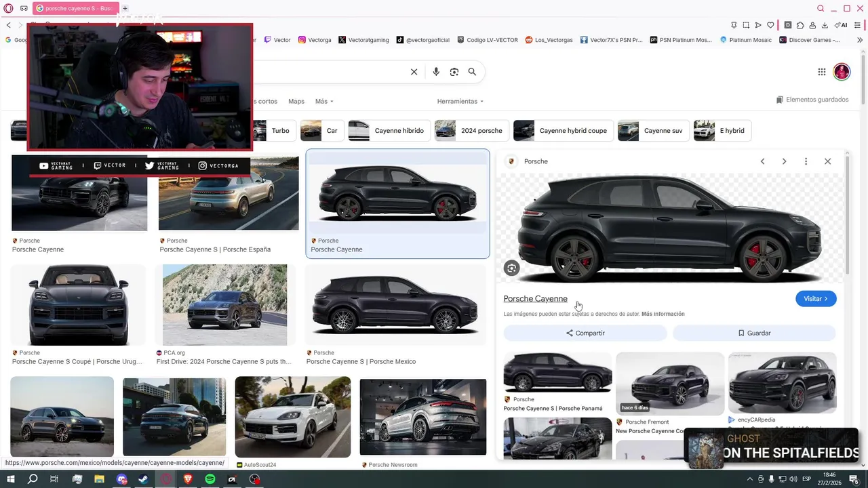Go to next image in preview panel
The width and height of the screenshot is (868, 488).
point(784,161)
